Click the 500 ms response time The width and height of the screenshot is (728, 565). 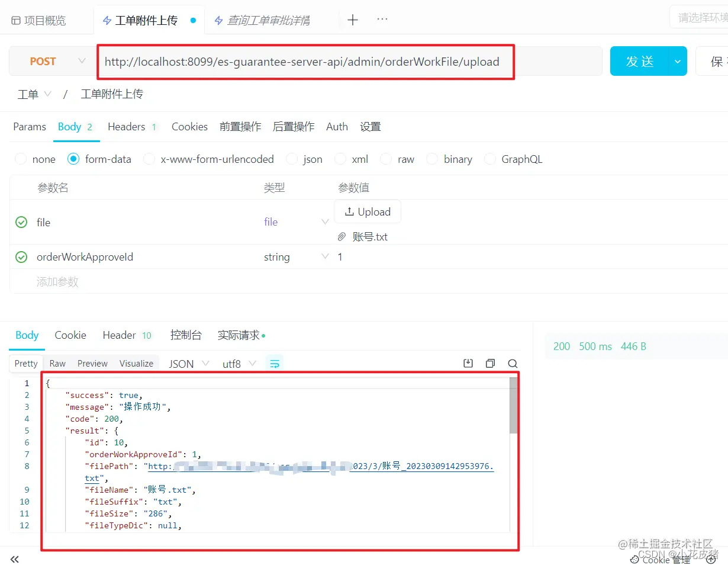pyautogui.click(x=595, y=346)
